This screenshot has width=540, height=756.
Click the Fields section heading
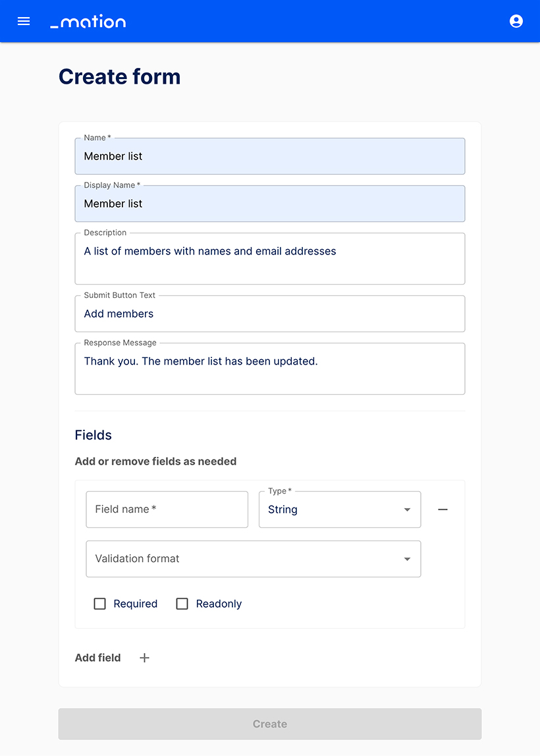[94, 435]
